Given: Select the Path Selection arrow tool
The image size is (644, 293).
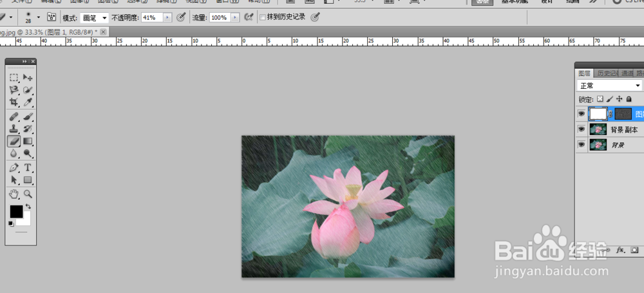Looking at the screenshot, I should click(14, 180).
